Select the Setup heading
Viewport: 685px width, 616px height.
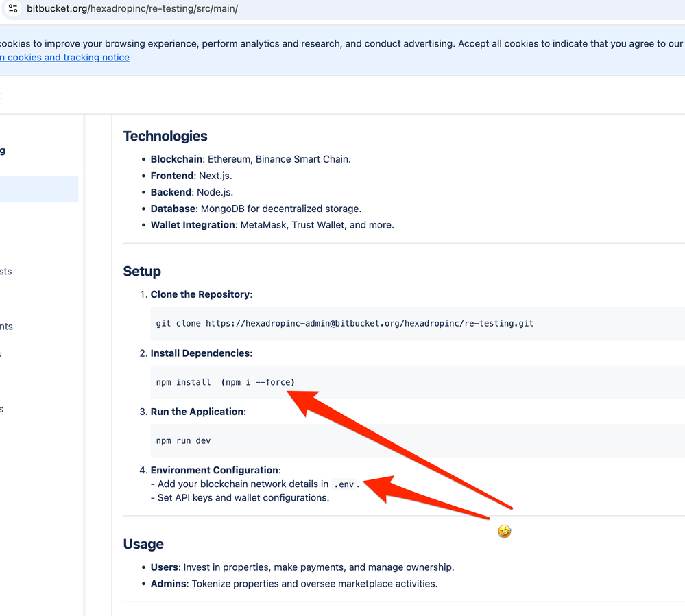click(x=142, y=271)
